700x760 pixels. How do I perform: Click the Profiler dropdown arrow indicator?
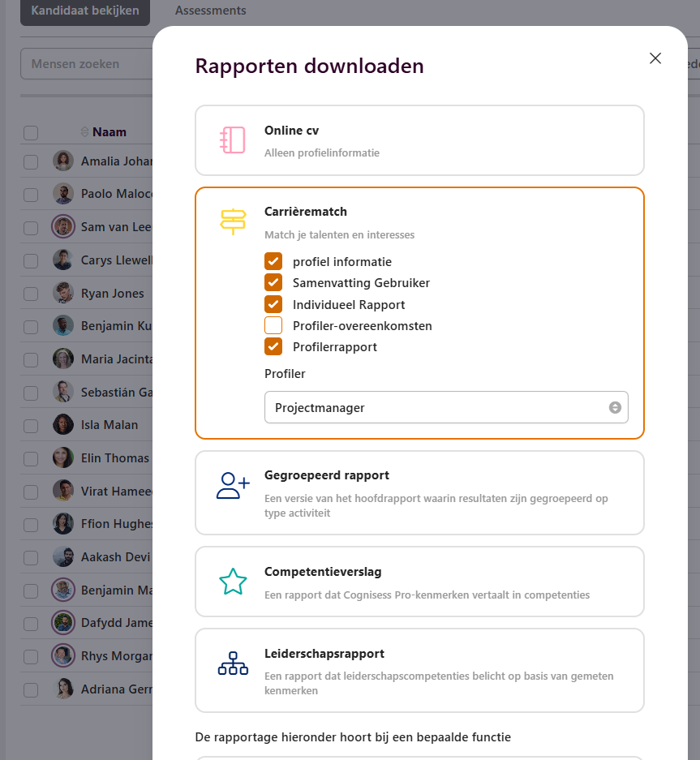[x=615, y=408]
